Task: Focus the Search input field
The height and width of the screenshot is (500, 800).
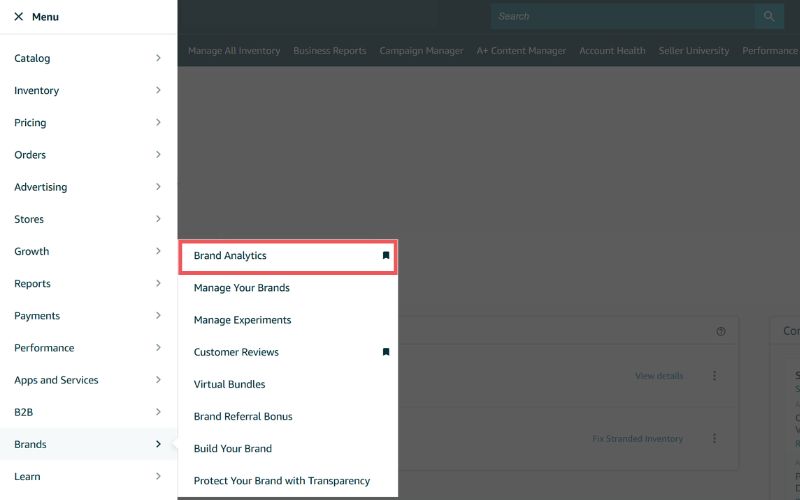Action: pyautogui.click(x=623, y=16)
